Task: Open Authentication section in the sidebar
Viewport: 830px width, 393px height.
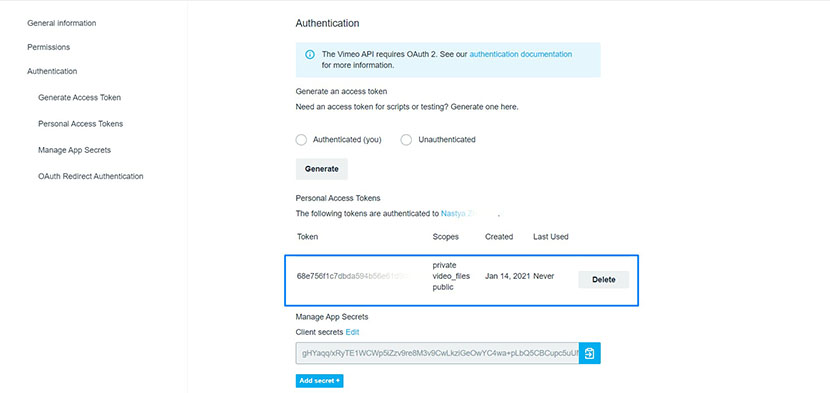Action: tap(52, 71)
